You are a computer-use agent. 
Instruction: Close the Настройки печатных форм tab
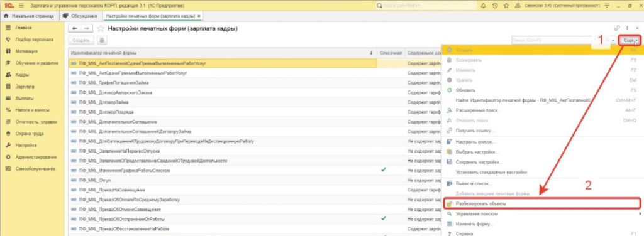(199, 16)
